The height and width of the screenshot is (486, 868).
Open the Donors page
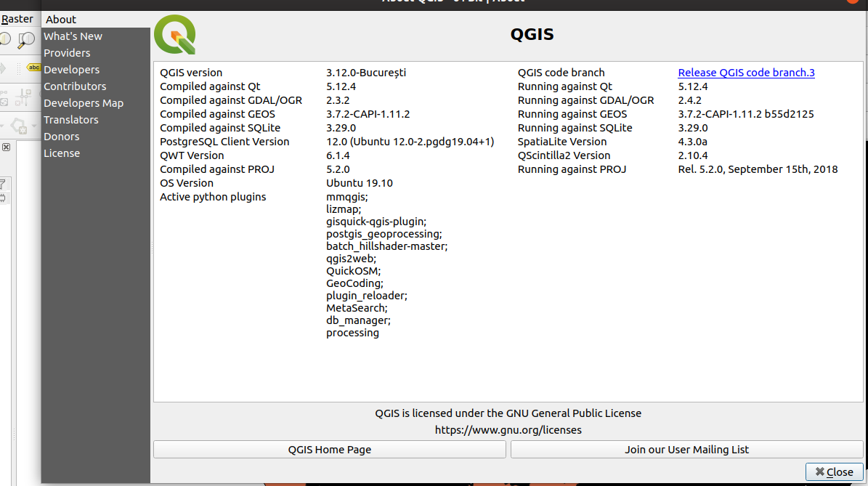[x=95, y=136]
